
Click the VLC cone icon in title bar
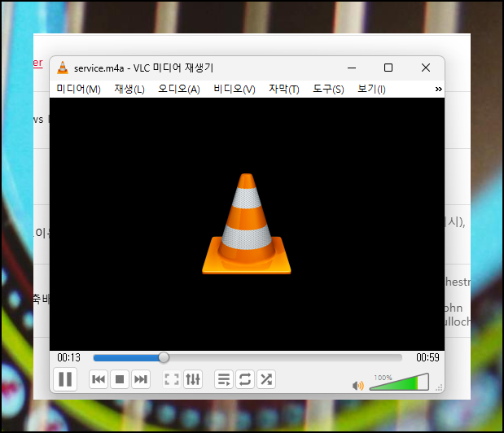tap(63, 68)
